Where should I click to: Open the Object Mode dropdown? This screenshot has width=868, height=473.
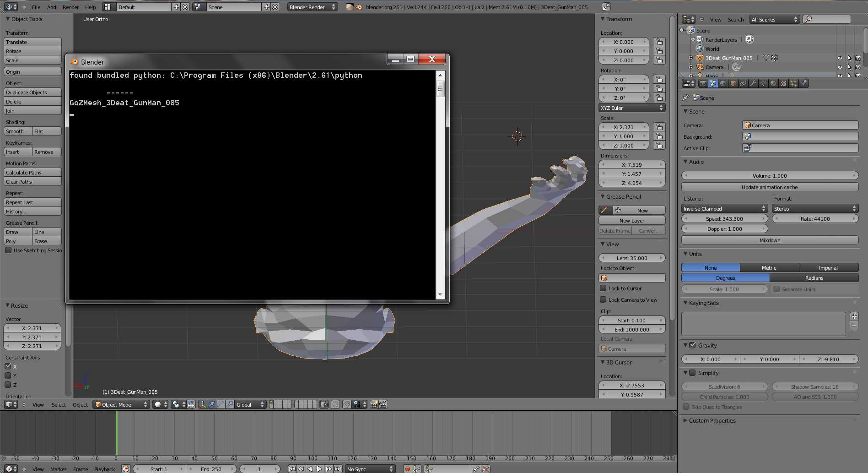(x=121, y=404)
